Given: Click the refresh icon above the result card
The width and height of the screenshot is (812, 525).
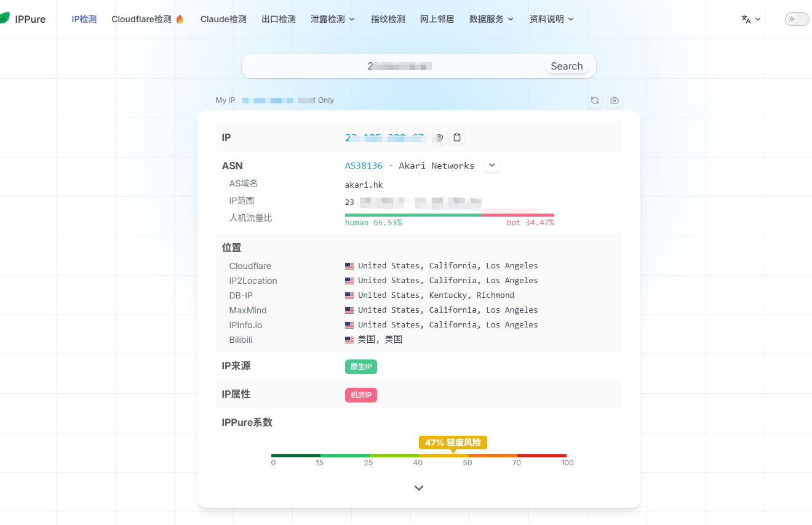Looking at the screenshot, I should 595,100.
